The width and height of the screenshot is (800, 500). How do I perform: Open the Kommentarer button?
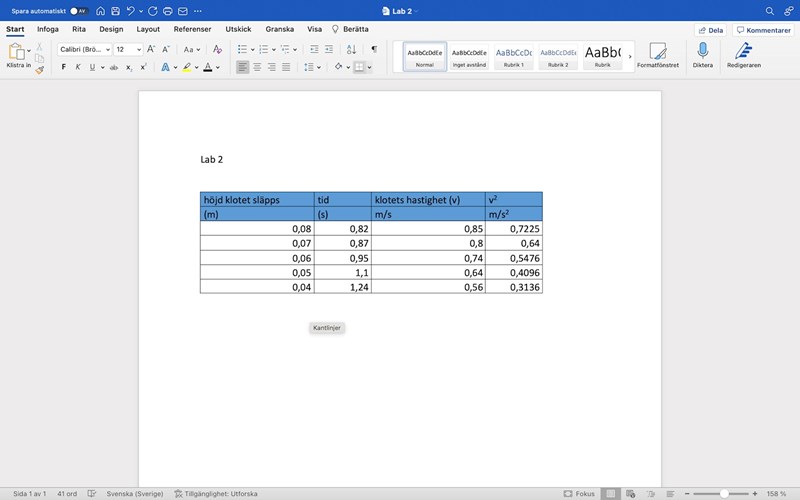click(x=762, y=30)
